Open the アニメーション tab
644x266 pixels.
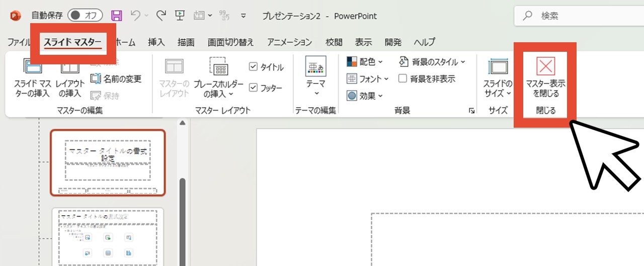289,42
